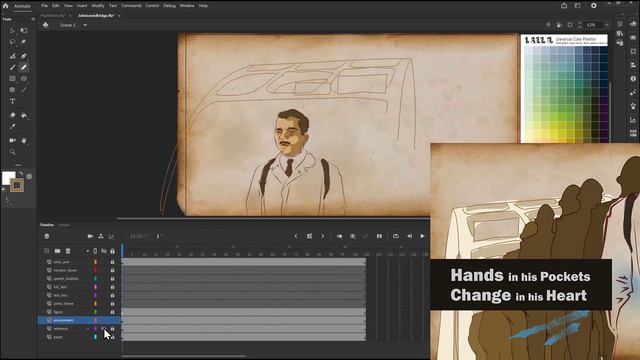
Task: Select the Fluid Brush tool
Action: pos(12,56)
